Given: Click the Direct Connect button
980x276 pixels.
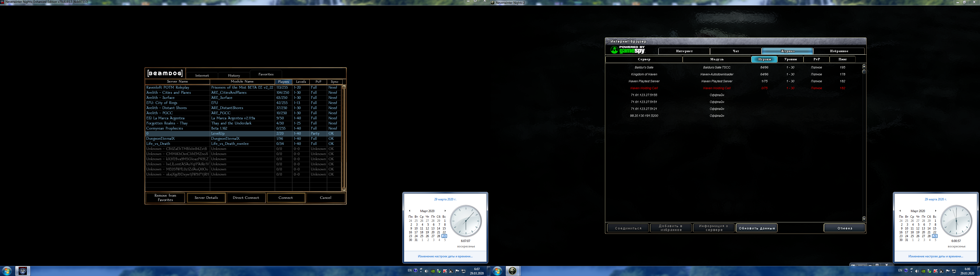Looking at the screenshot, I should 246,198.
